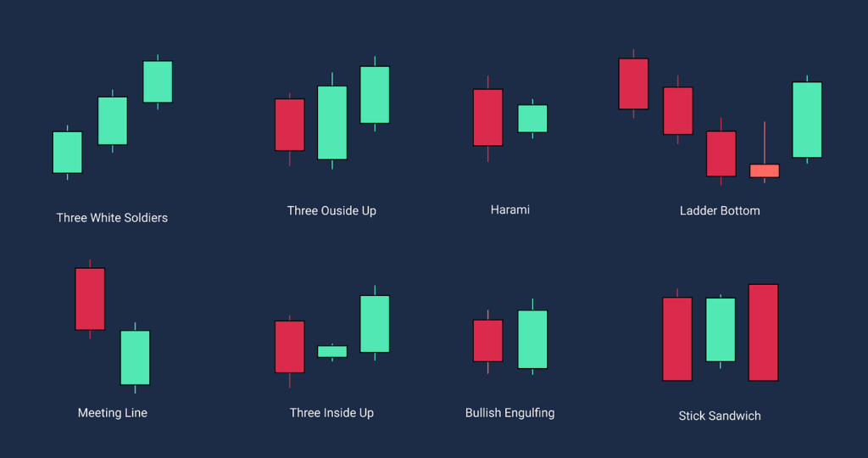
Task: Select the small green candle in Harami pattern
Action: point(532,119)
